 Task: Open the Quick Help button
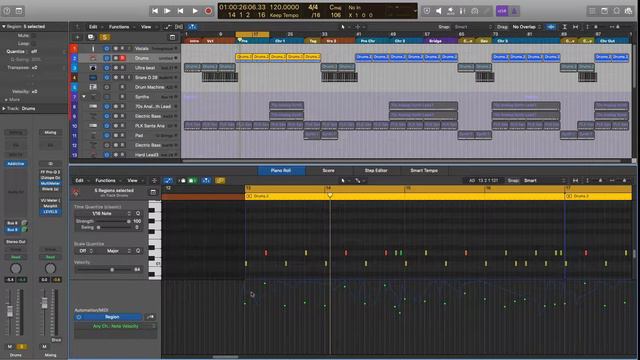pos(7,11)
